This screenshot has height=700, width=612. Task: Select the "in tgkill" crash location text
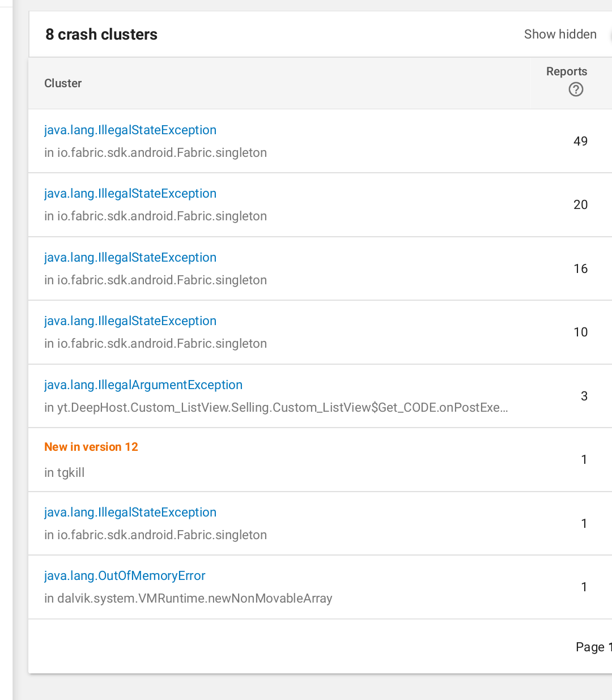tap(65, 473)
